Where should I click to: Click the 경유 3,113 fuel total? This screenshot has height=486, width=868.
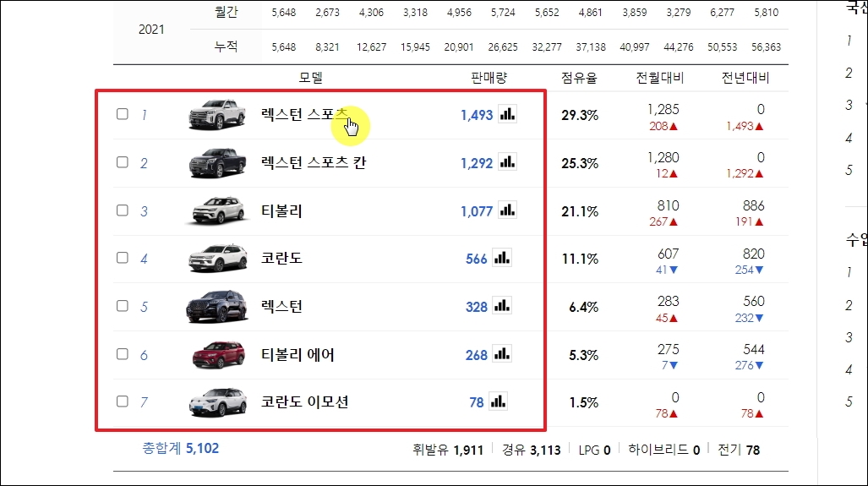(532, 450)
